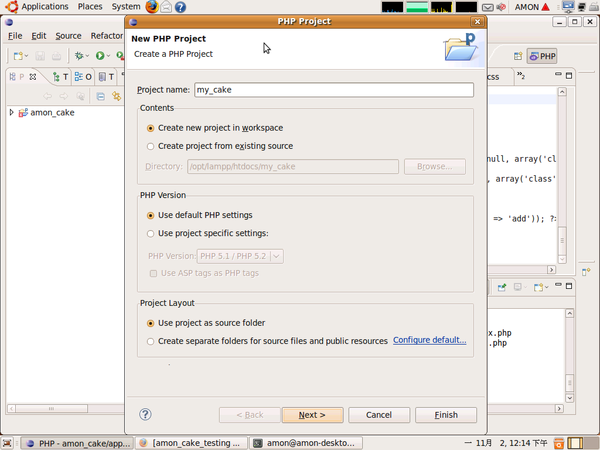Minimize the editor area in Eclipse
The width and height of the screenshot is (600, 450).
[558, 74]
